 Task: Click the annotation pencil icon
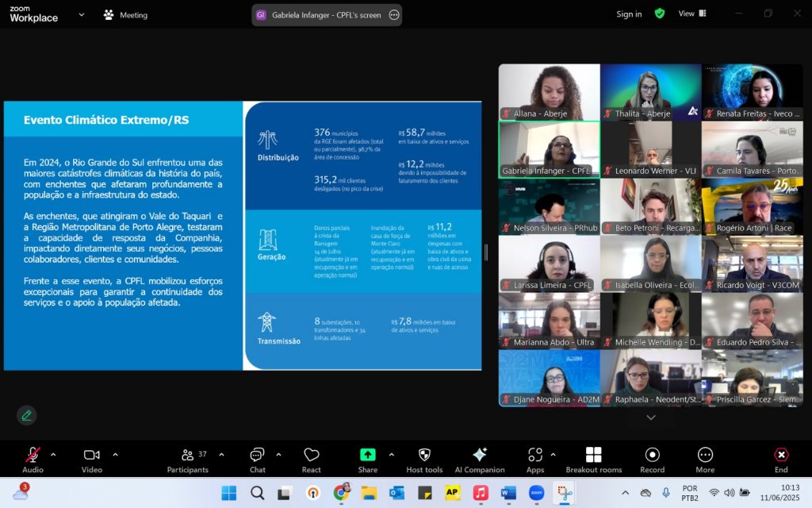click(x=27, y=415)
